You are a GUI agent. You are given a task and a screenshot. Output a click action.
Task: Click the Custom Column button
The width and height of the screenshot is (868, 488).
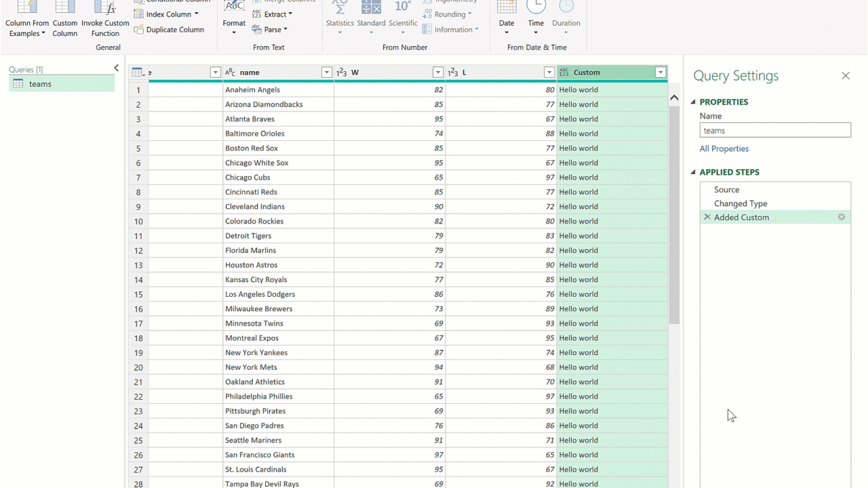pos(65,20)
